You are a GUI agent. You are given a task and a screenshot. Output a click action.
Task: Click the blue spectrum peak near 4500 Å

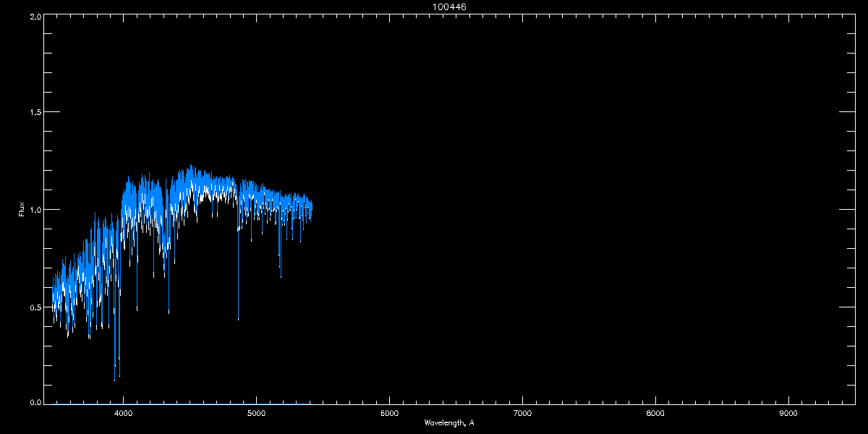coord(190,167)
